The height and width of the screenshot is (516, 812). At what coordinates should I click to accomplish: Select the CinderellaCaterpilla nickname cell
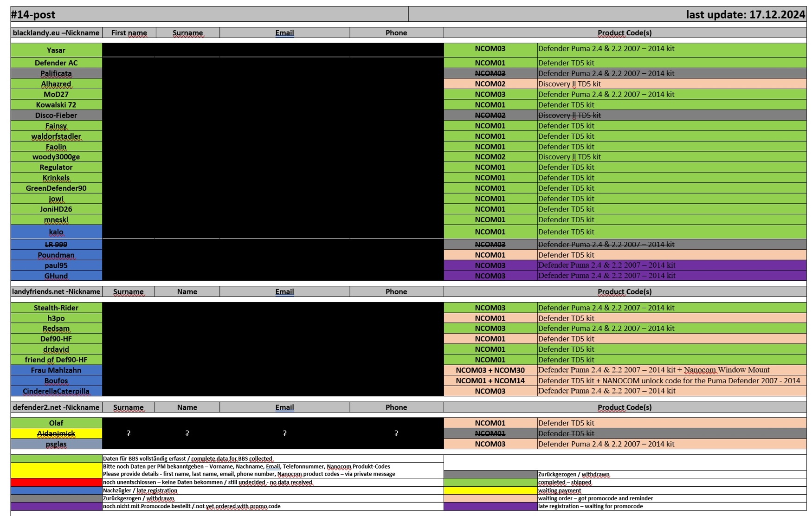56,391
